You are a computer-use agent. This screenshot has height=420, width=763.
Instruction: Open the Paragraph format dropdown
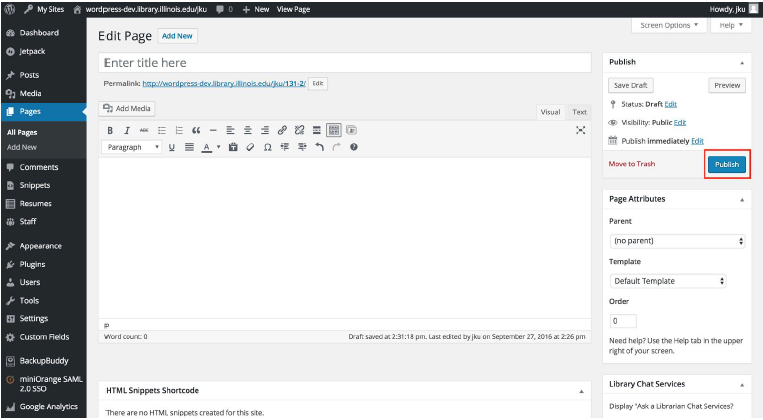pos(133,147)
